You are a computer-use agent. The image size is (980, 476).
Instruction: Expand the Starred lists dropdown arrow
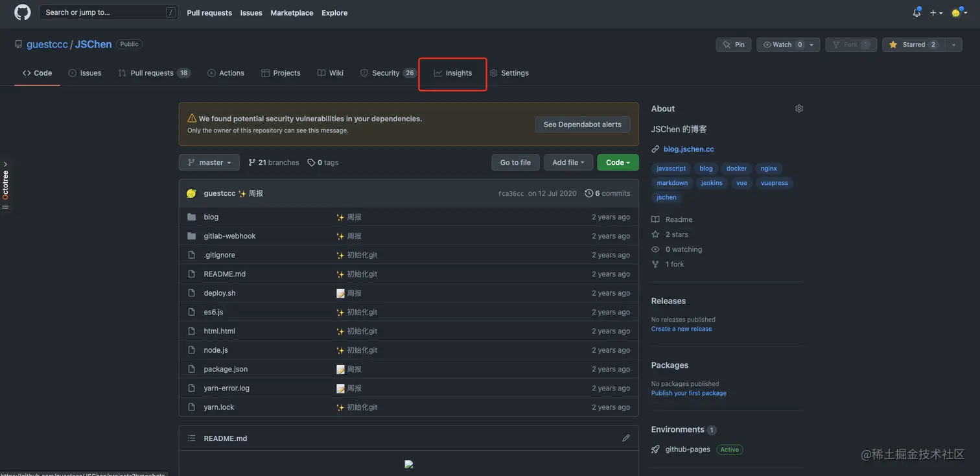click(x=953, y=45)
